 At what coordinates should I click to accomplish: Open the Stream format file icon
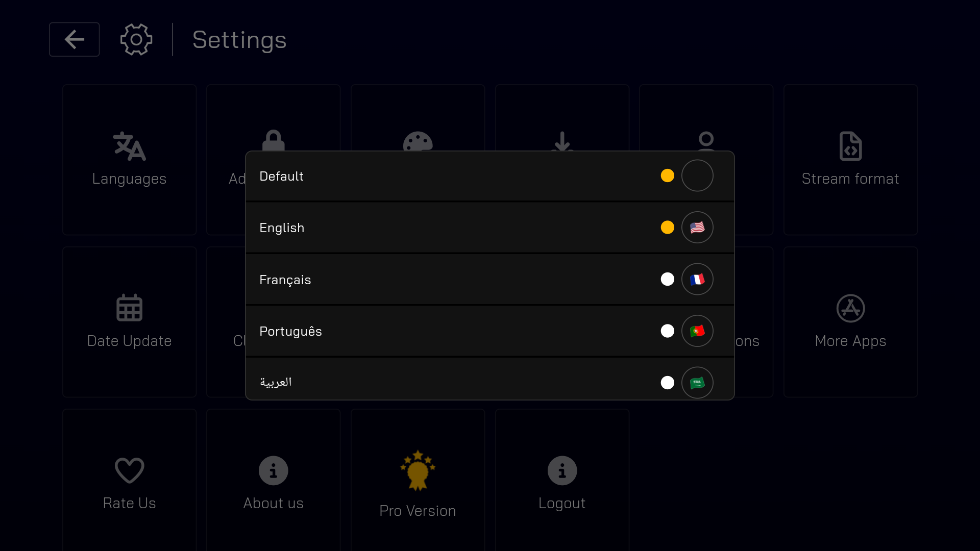click(850, 146)
